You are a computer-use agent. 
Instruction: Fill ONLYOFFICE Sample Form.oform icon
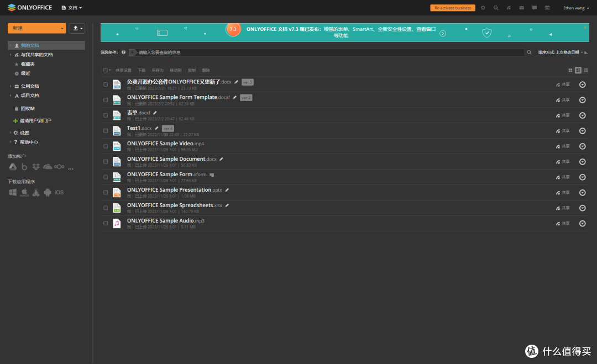coord(212,175)
